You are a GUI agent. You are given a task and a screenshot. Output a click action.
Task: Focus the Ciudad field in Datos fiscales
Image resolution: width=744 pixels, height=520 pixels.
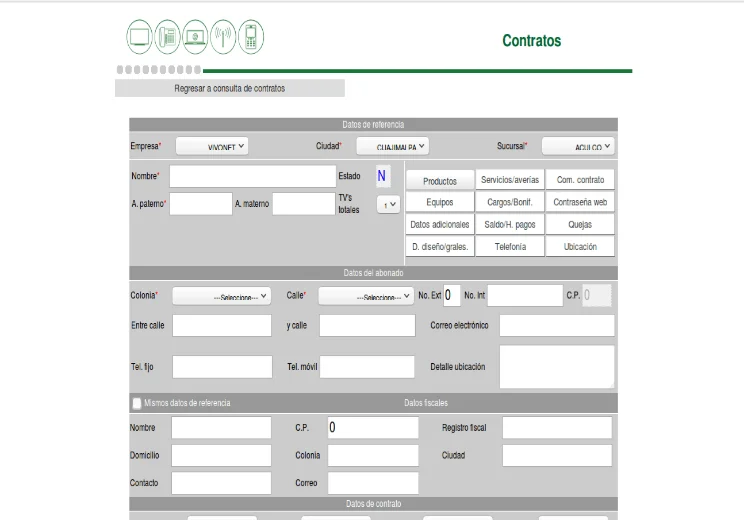(x=557, y=455)
